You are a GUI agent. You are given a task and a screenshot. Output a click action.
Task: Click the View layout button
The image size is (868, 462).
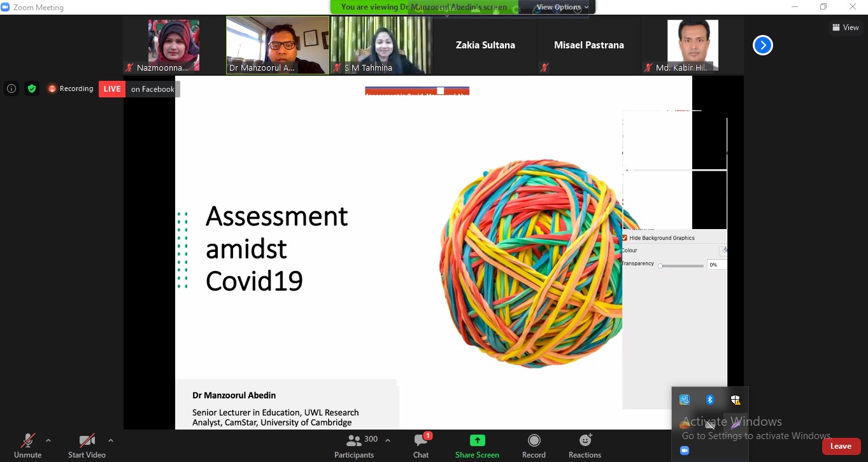[846, 27]
